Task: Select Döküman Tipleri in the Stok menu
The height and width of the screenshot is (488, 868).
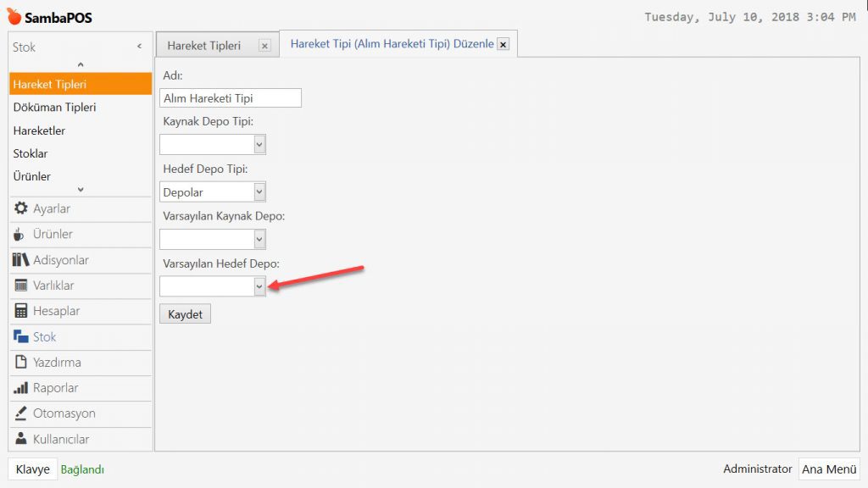Action: [54, 108]
